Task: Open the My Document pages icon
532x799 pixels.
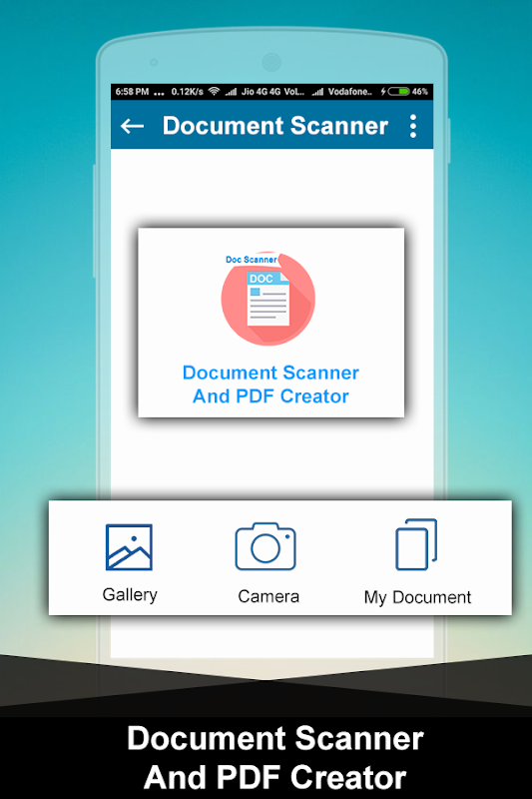Action: click(x=416, y=544)
